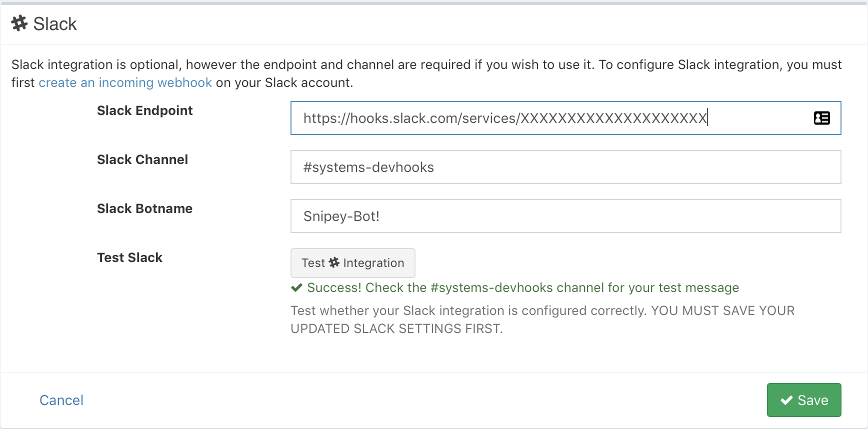Save the Slack settings
The image size is (868, 429).
pos(804,400)
